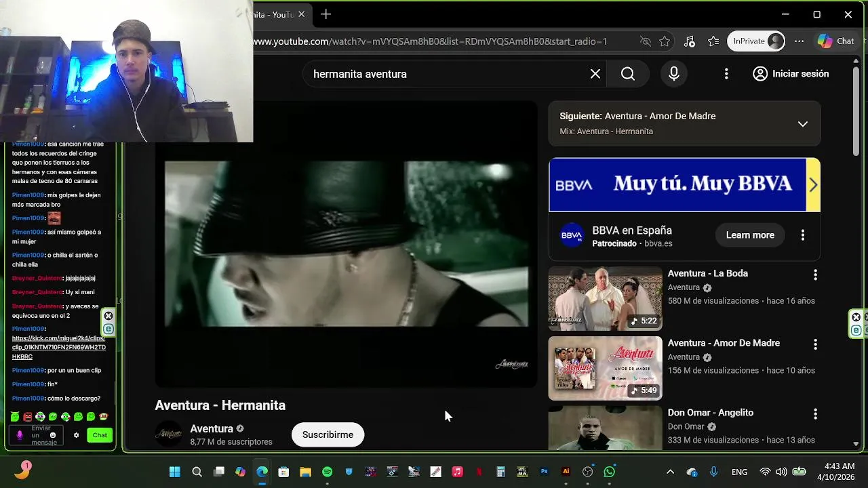868x488 pixels.
Task: Launch Photoshop from taskbar
Action: click(x=544, y=472)
